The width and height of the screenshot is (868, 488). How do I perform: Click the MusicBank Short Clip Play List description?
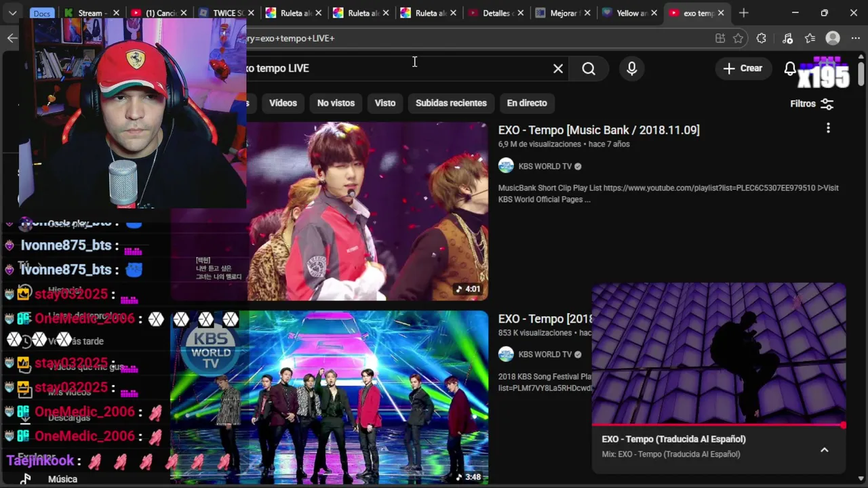tap(668, 194)
